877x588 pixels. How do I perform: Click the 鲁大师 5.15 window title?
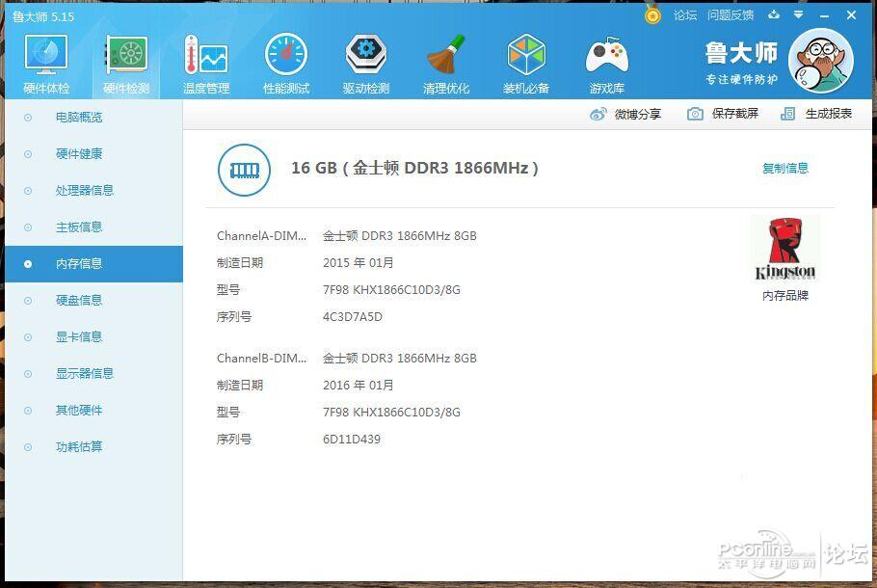pos(43,16)
